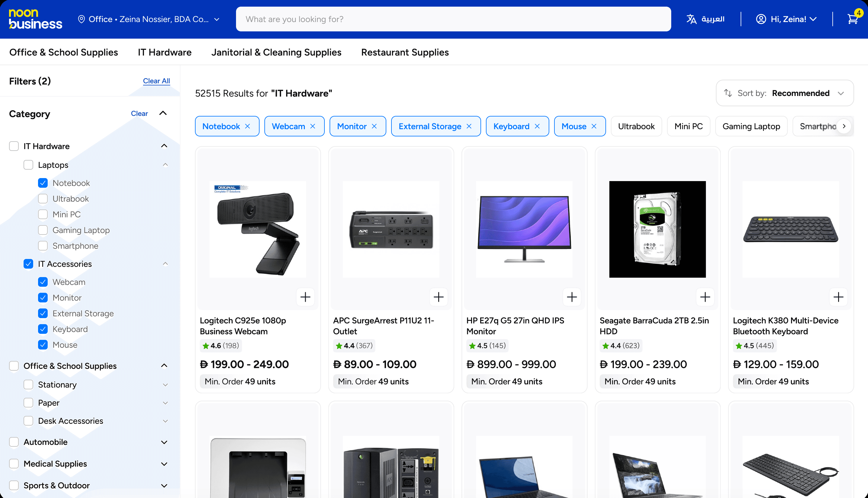Add Seagate BarraCuda HDD with plus icon
The width and height of the screenshot is (868, 498).
pyautogui.click(x=705, y=297)
